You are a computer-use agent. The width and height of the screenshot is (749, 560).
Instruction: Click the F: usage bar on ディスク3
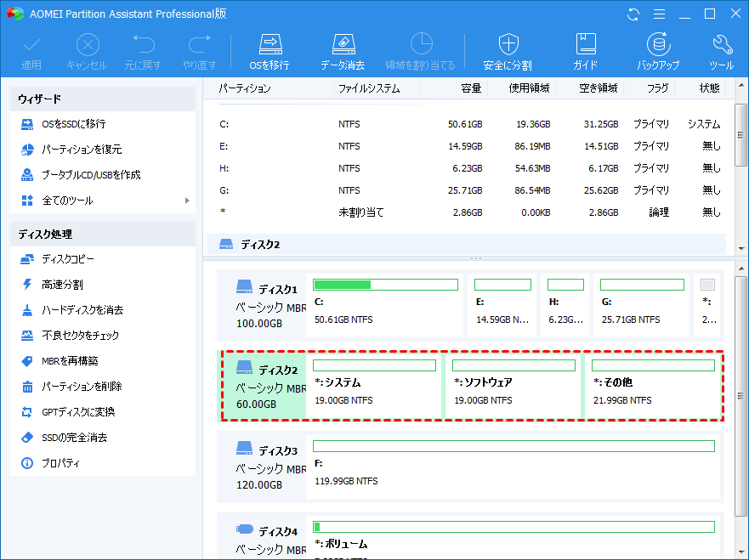(x=514, y=446)
